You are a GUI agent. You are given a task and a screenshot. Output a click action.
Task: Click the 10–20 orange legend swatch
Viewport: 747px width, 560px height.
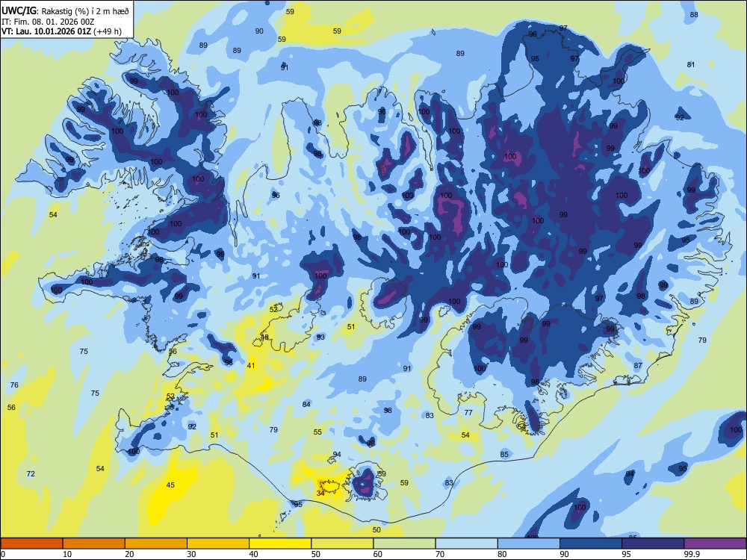click(x=94, y=544)
